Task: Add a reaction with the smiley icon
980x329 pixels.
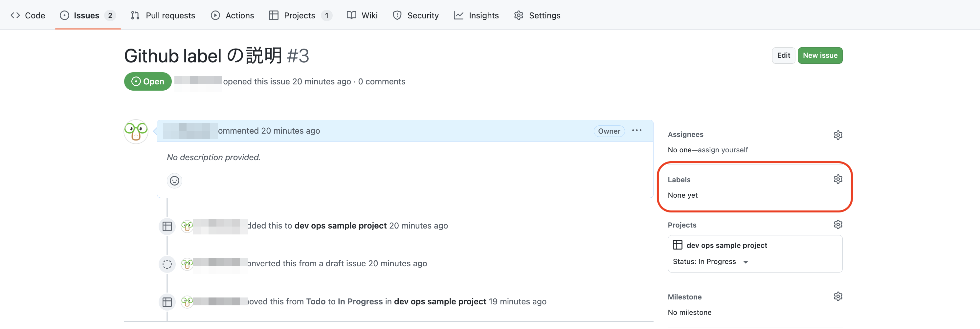Action: (x=174, y=181)
